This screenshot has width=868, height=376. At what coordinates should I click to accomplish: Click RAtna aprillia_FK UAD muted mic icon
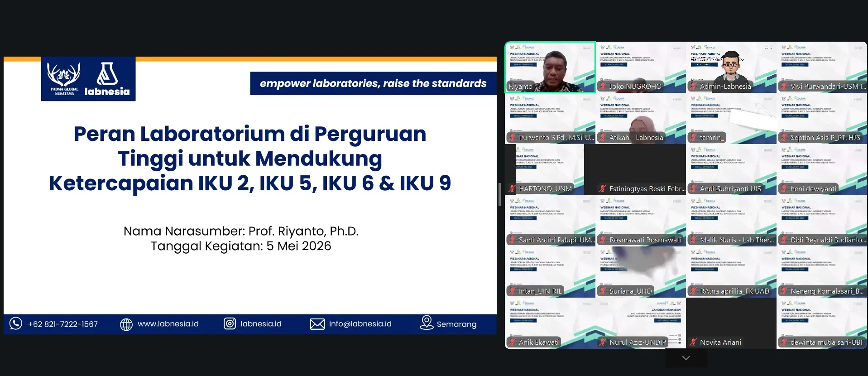pos(693,291)
